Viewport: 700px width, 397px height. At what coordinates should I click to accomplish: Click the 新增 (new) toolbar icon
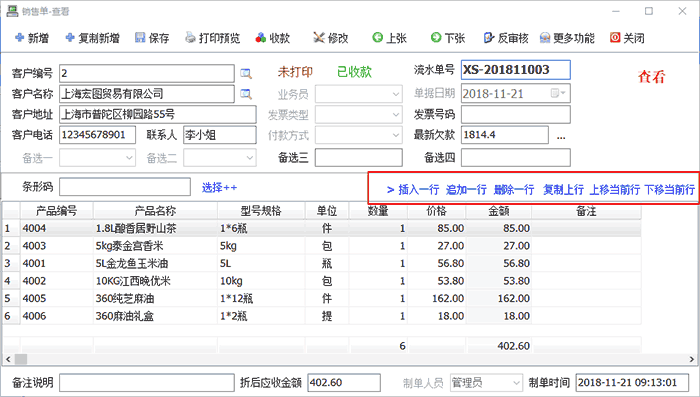[20, 38]
